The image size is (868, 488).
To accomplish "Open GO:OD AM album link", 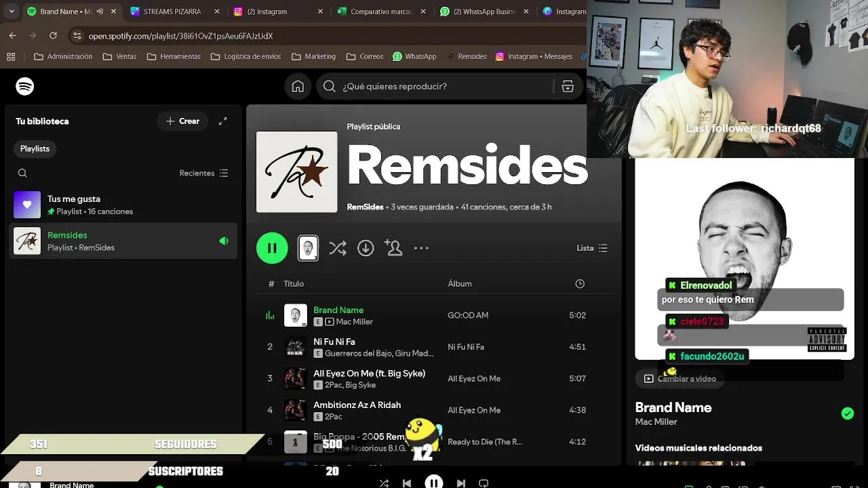I will click(x=468, y=315).
